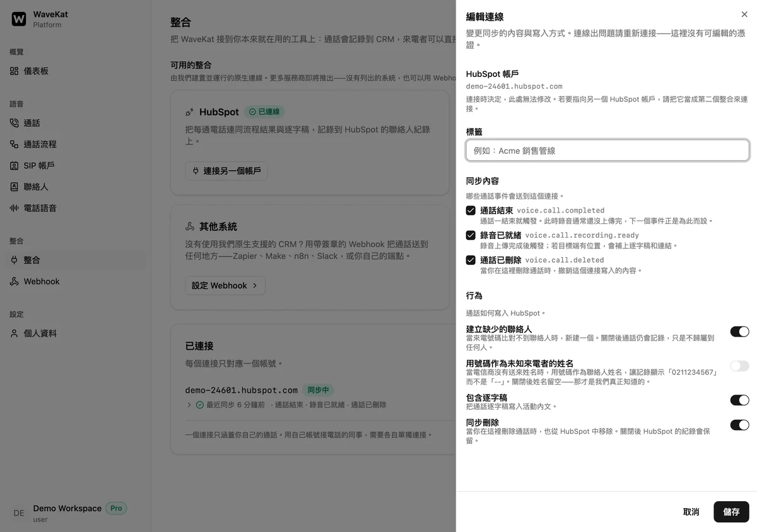Click the 編輯連線 panel title
This screenshot has width=757, height=532.
(x=485, y=16)
